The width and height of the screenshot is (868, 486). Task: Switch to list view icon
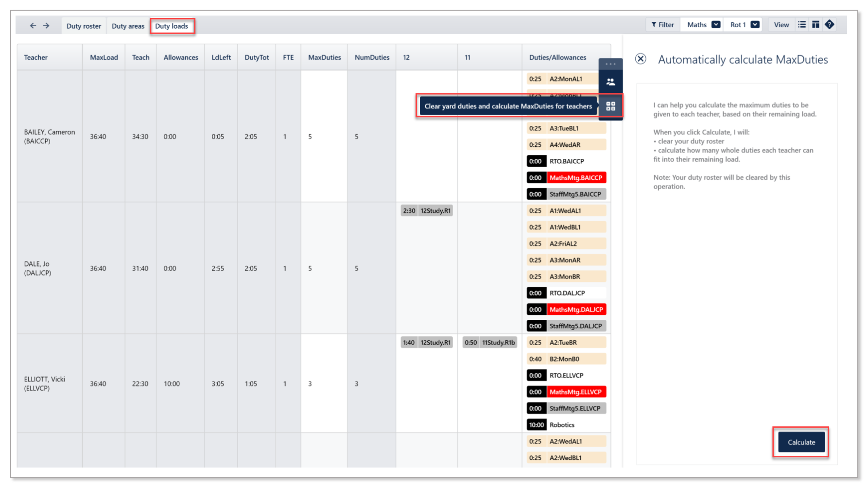point(802,25)
